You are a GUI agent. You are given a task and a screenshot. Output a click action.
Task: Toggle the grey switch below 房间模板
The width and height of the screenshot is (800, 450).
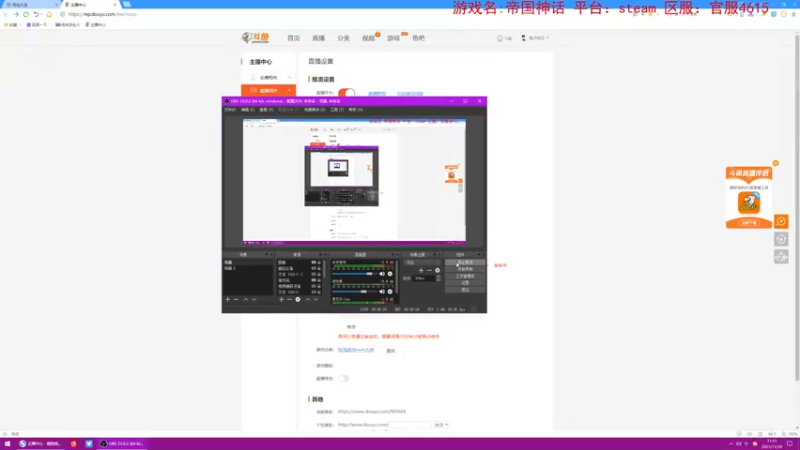[343, 379]
